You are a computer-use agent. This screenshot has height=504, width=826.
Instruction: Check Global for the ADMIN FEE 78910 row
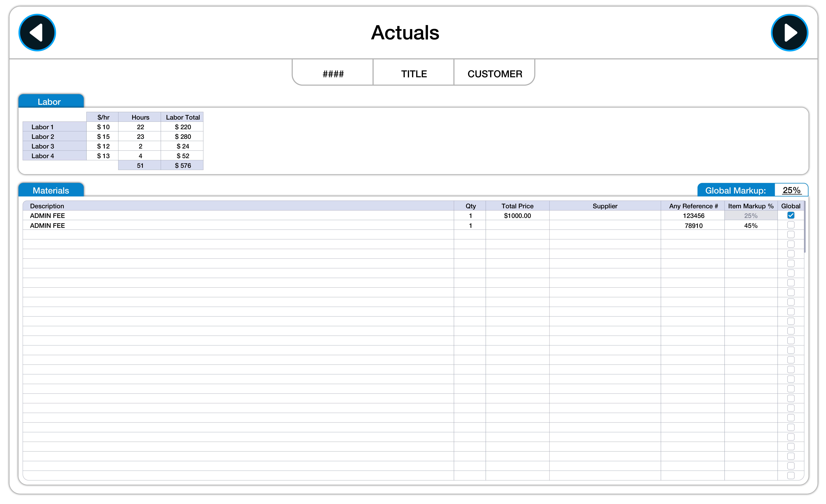tap(791, 225)
